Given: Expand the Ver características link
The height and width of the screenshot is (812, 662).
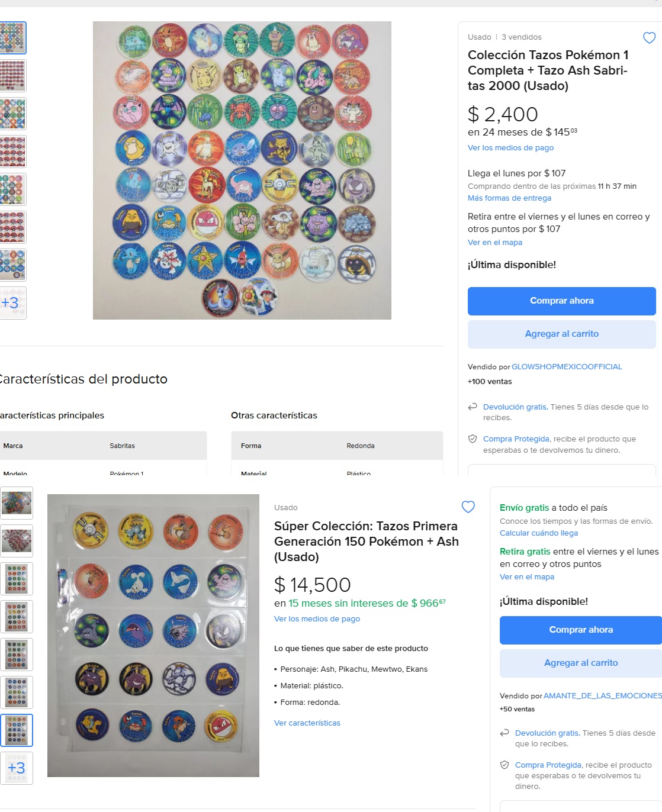Looking at the screenshot, I should coord(307,723).
